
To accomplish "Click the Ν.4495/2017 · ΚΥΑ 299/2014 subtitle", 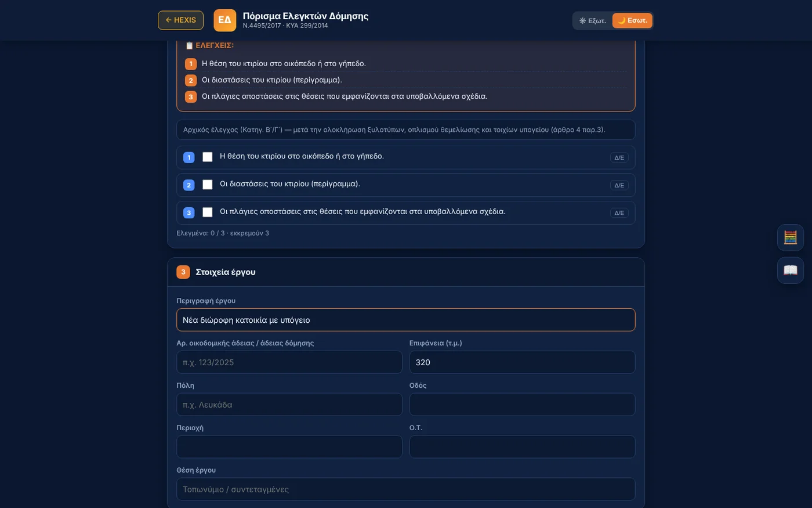I will click(x=285, y=26).
